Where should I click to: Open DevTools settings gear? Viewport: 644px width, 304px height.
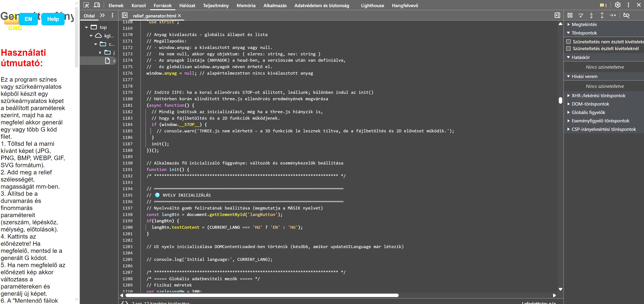coord(617,5)
